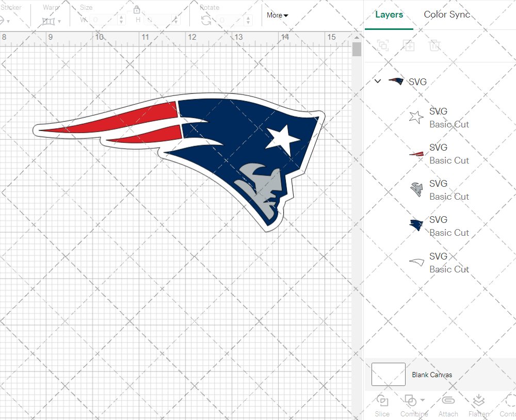Click the Duplicate layer icon

coord(409,45)
